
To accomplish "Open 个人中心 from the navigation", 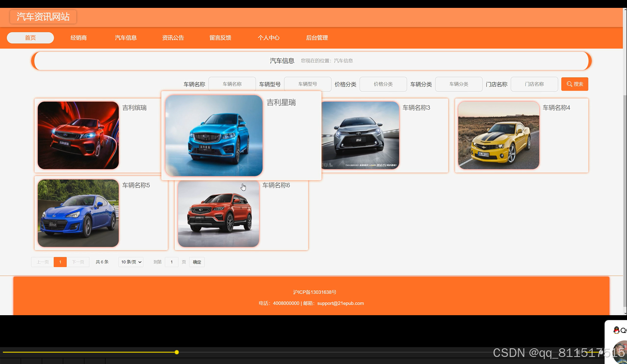I will pos(268,38).
